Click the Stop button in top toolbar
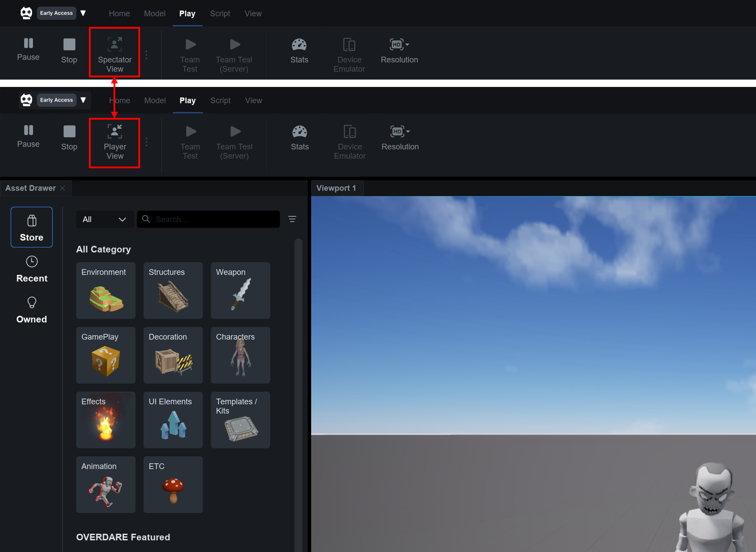 click(x=69, y=51)
